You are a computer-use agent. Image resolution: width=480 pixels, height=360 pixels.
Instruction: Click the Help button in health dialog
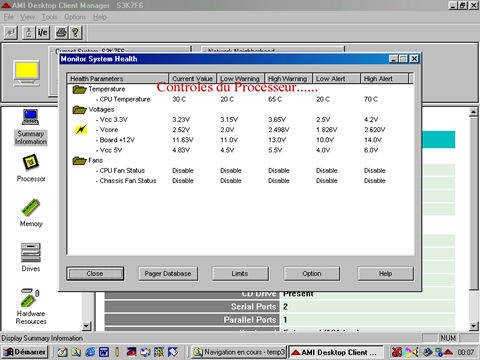[x=385, y=274]
